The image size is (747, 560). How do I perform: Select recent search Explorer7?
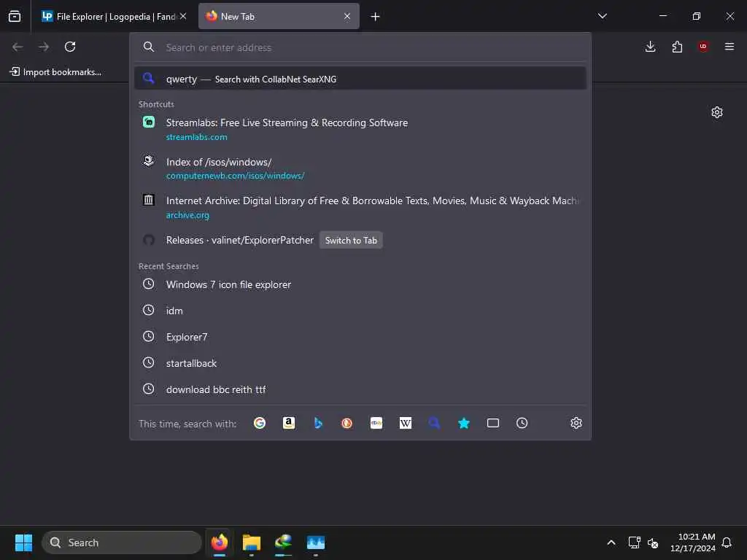[360, 337]
